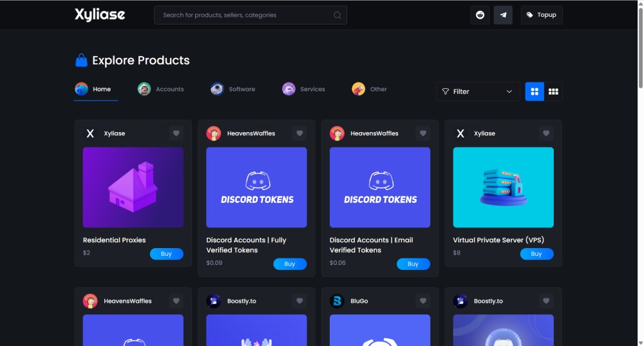Open the Reddit icon button
The width and height of the screenshot is (644, 346).
point(480,15)
